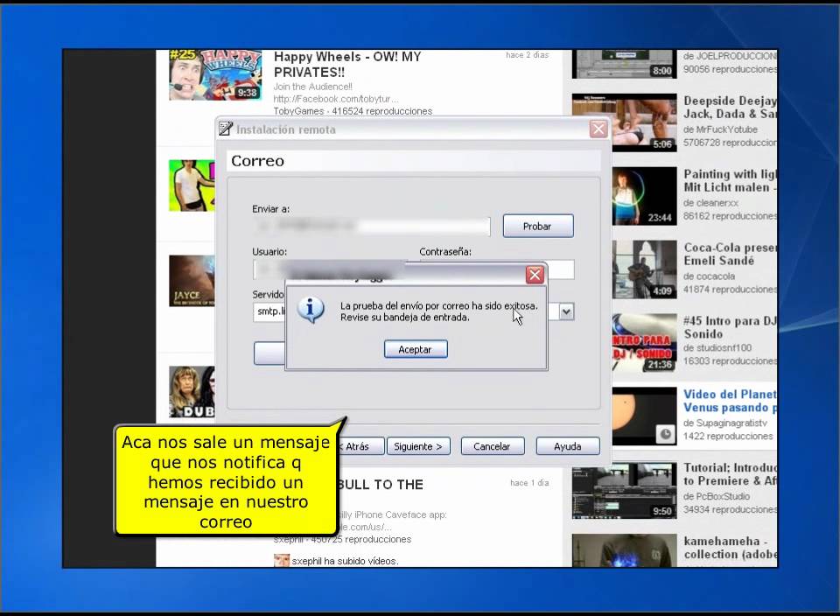Open Coca-Cola presenta Emeli Sandé title
Image resolution: width=840 pixels, height=616 pixels.
pyautogui.click(x=730, y=254)
